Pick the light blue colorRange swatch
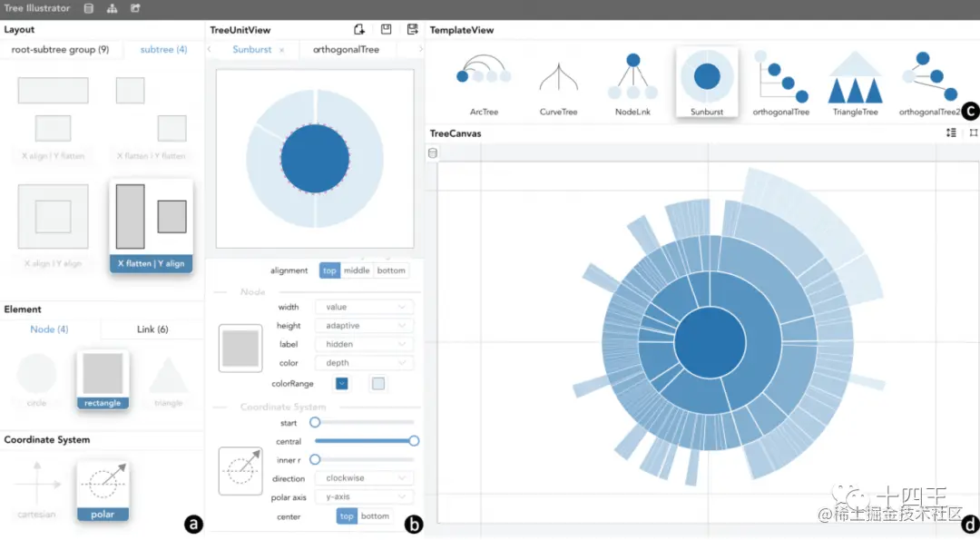Viewport: 980px width, 540px height. [378, 384]
